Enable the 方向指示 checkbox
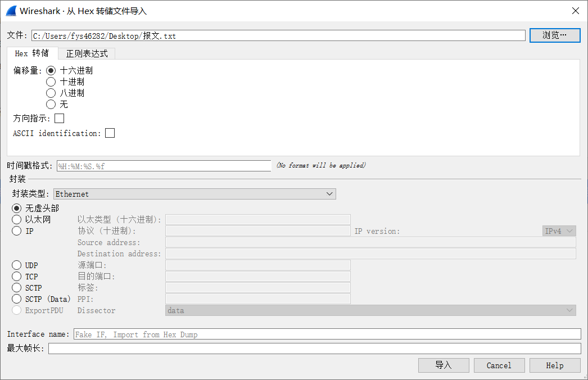The image size is (588, 380). pos(59,119)
